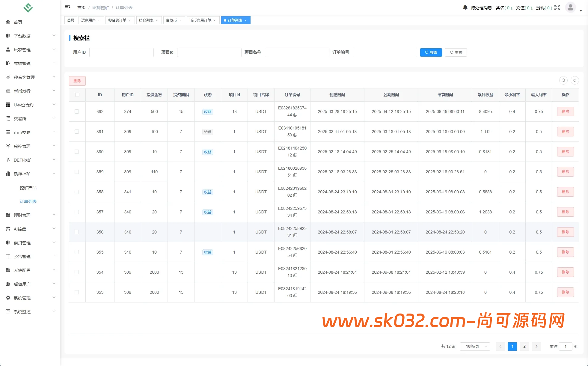This screenshot has height=366, width=588.
Task: Click the table refresh icon
Action: pyautogui.click(x=575, y=80)
